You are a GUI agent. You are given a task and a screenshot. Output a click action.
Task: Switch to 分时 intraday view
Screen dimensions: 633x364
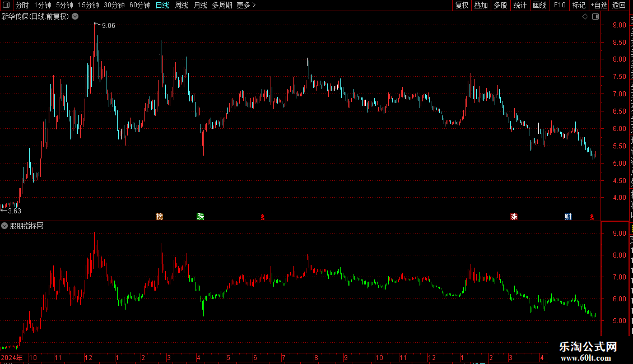point(22,5)
